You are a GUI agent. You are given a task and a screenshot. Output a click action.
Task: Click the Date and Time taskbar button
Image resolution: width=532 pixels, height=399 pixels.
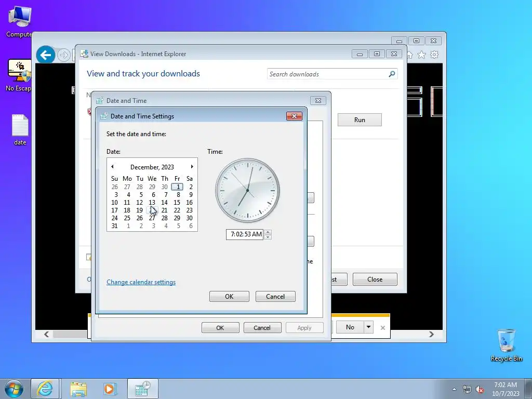pyautogui.click(x=142, y=389)
